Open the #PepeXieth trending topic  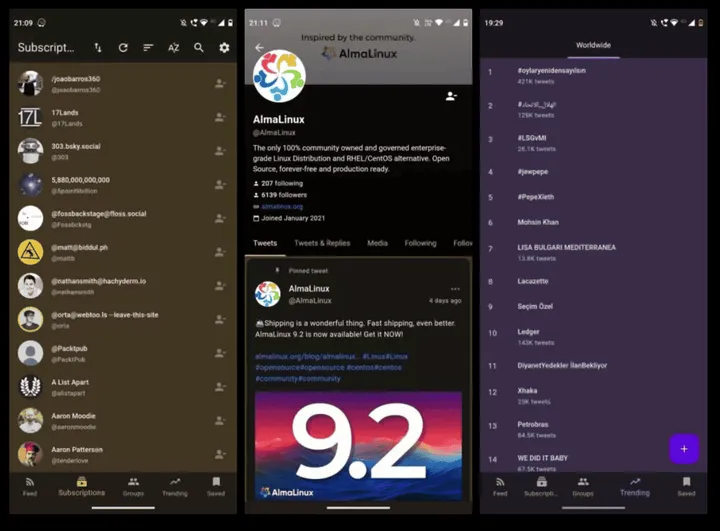538,197
